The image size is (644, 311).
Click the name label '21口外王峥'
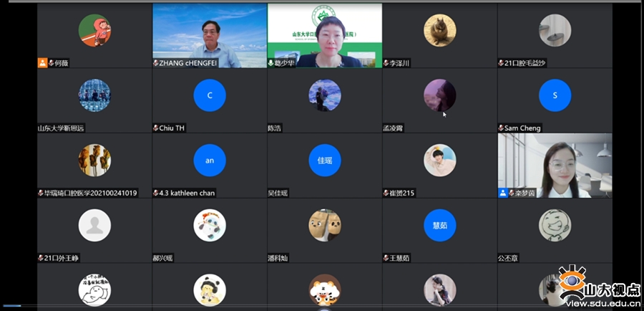[x=62, y=258]
